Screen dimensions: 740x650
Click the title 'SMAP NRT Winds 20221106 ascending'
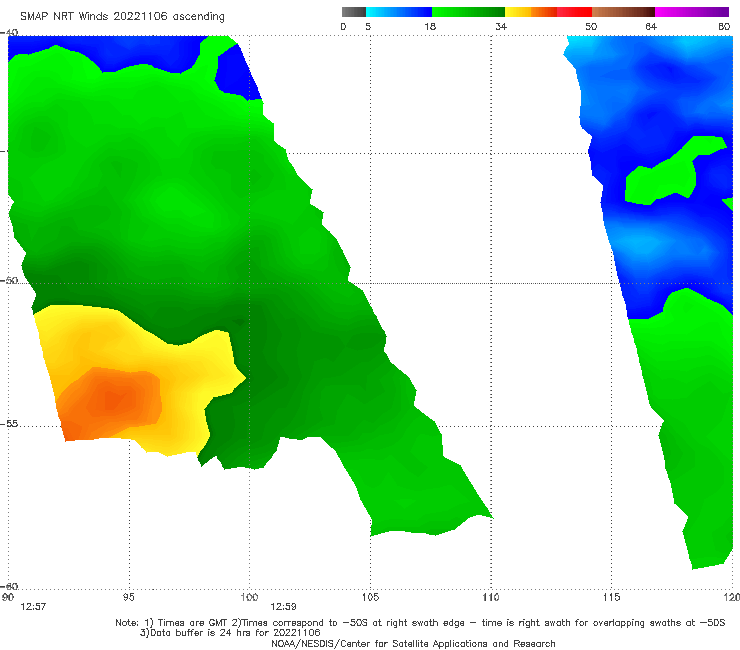(122, 16)
